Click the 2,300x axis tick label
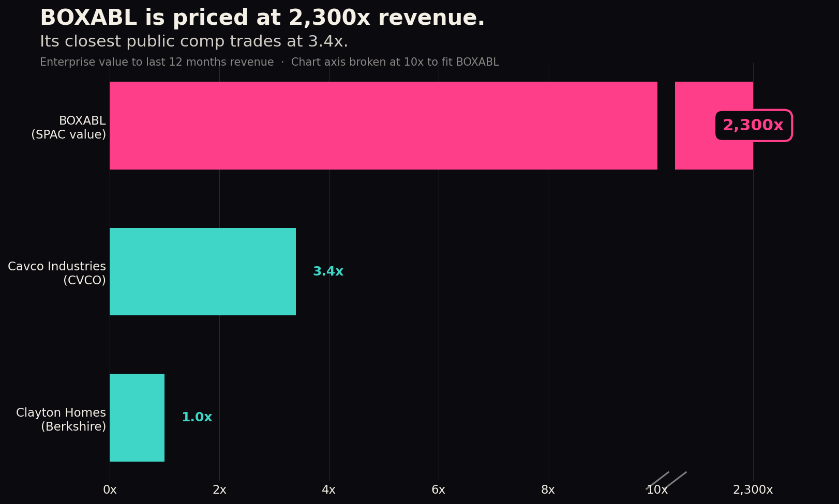839x504 pixels. (x=753, y=490)
